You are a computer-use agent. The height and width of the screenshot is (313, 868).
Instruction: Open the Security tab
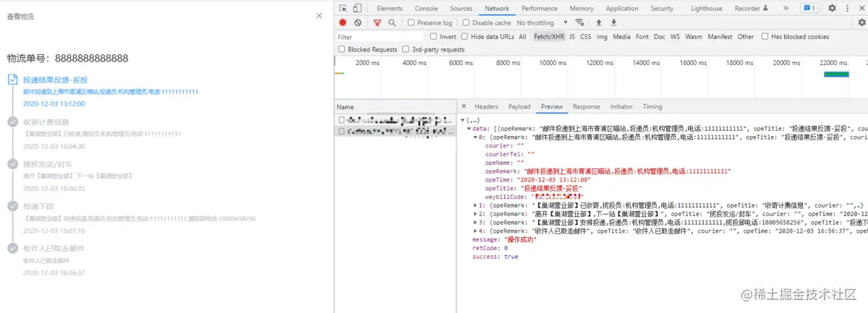coord(662,9)
